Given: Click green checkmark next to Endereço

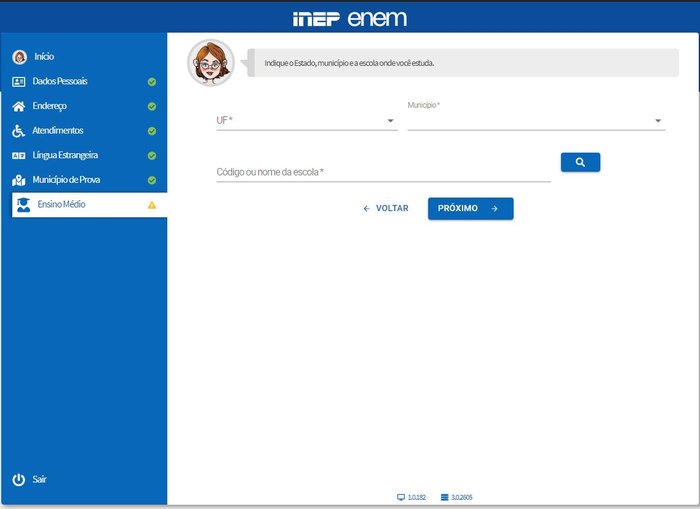Looking at the screenshot, I should point(152,106).
